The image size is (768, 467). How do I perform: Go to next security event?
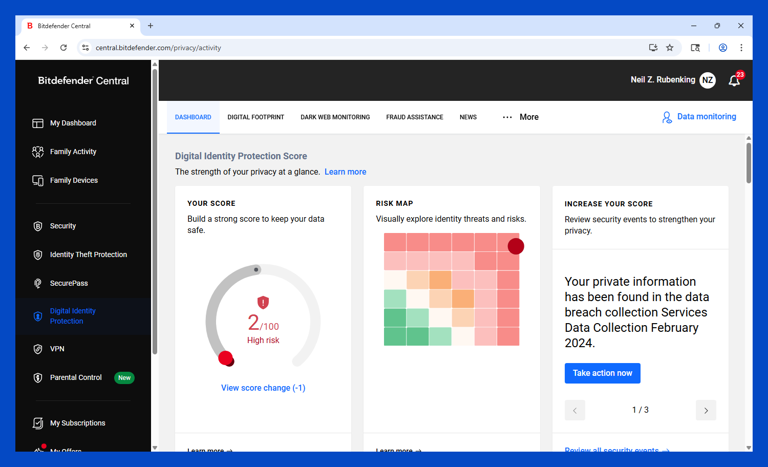pyautogui.click(x=706, y=411)
